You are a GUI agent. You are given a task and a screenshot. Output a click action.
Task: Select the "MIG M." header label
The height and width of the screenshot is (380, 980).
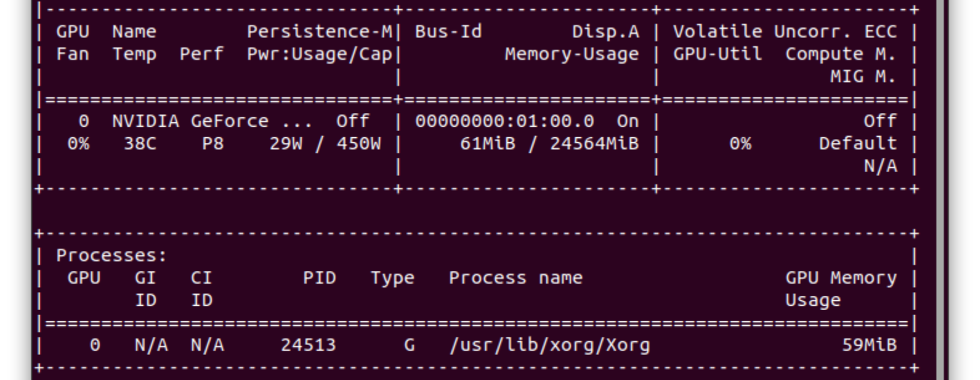tap(863, 77)
